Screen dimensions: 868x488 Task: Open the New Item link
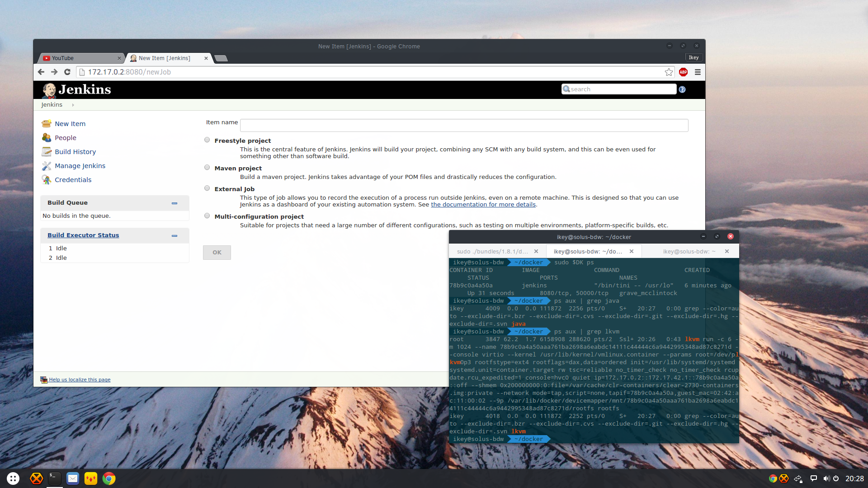[x=70, y=124]
